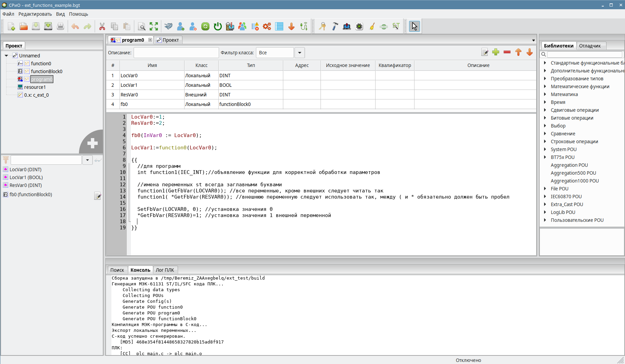This screenshot has height=364, width=625.
Task: Click the orange gears icon
Action: point(267,26)
